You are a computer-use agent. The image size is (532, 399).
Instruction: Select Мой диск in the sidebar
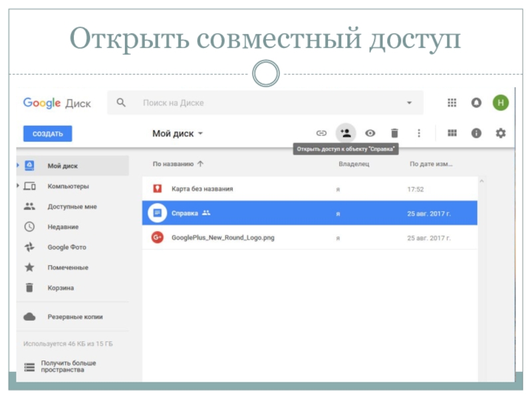pos(72,166)
